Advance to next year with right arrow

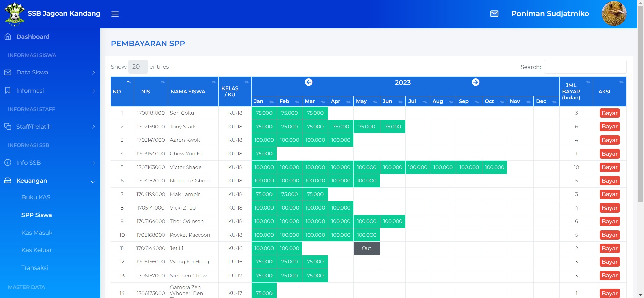tap(475, 82)
